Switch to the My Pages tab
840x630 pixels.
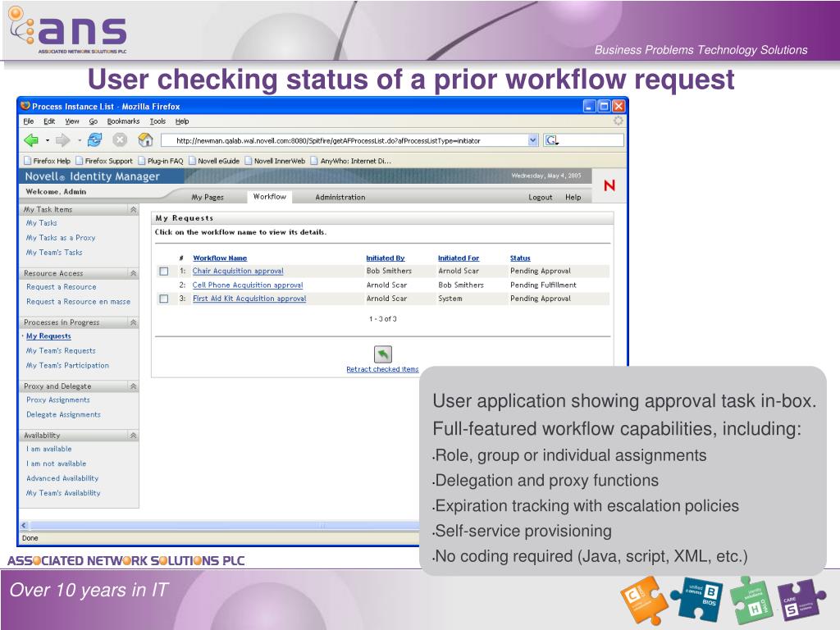(x=208, y=197)
